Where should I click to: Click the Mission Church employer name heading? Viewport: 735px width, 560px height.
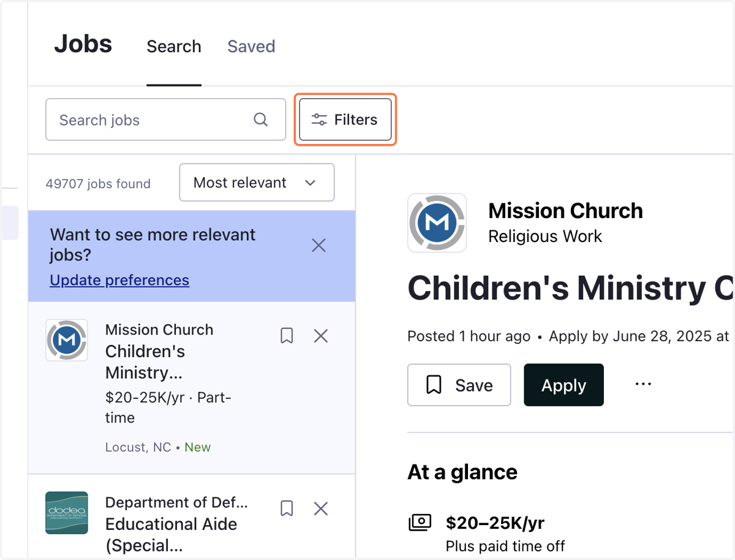coord(565,211)
